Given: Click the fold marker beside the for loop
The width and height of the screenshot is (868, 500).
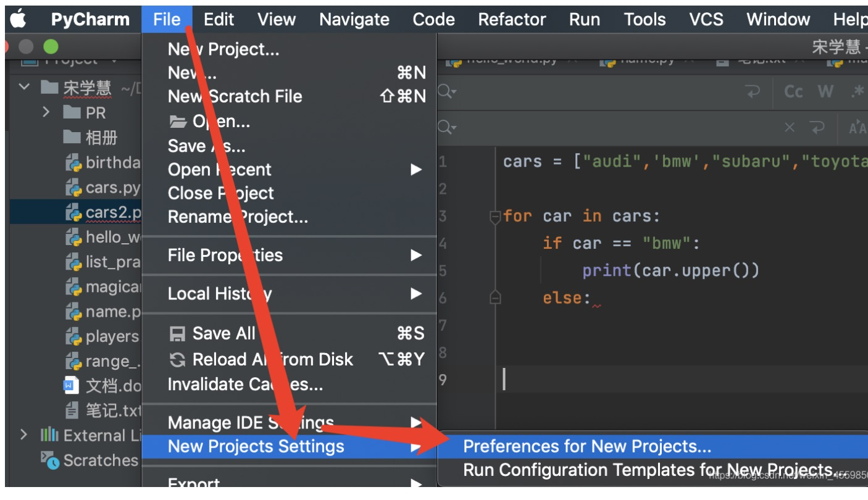Looking at the screenshot, I should point(495,217).
